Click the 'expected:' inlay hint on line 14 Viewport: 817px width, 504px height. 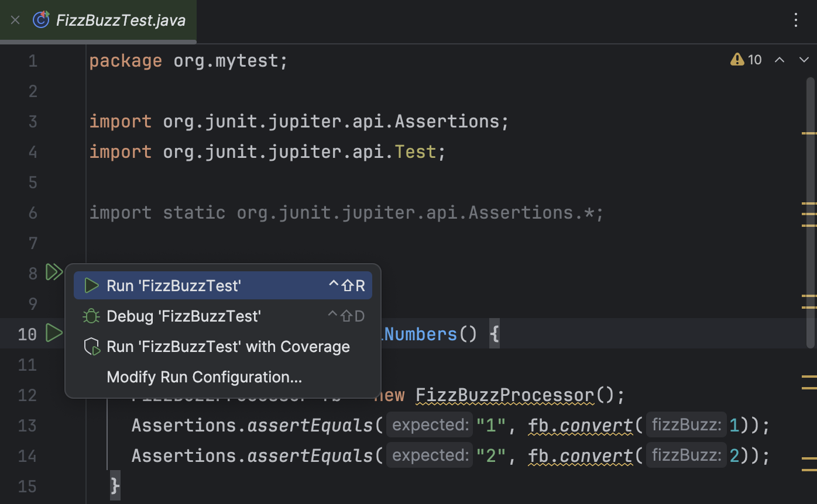(429, 455)
